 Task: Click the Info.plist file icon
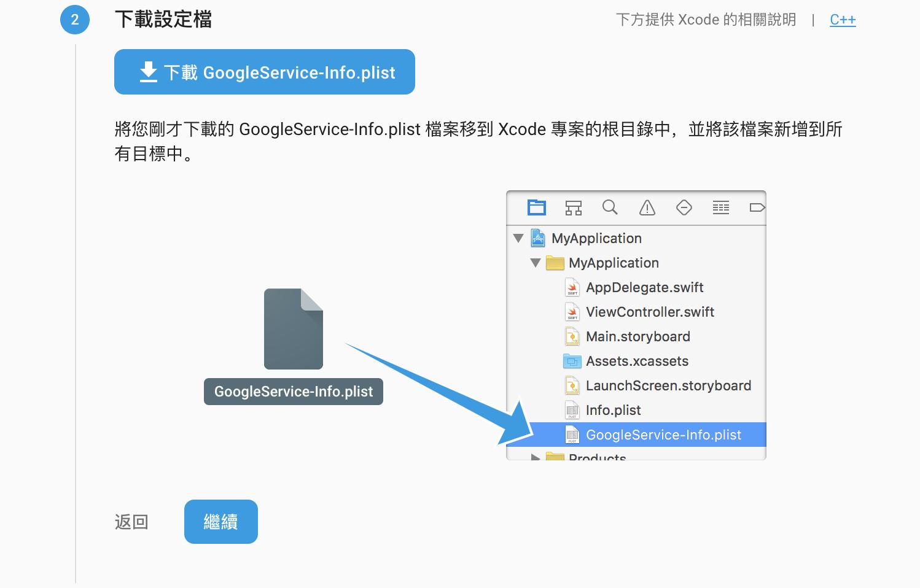572,410
